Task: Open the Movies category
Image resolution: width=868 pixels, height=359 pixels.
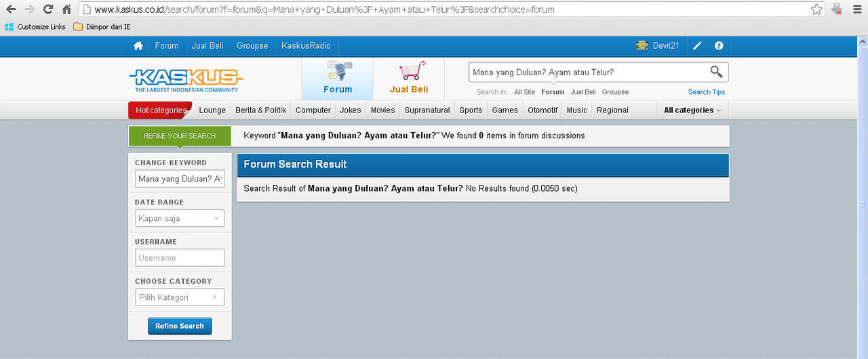Action: 382,110
